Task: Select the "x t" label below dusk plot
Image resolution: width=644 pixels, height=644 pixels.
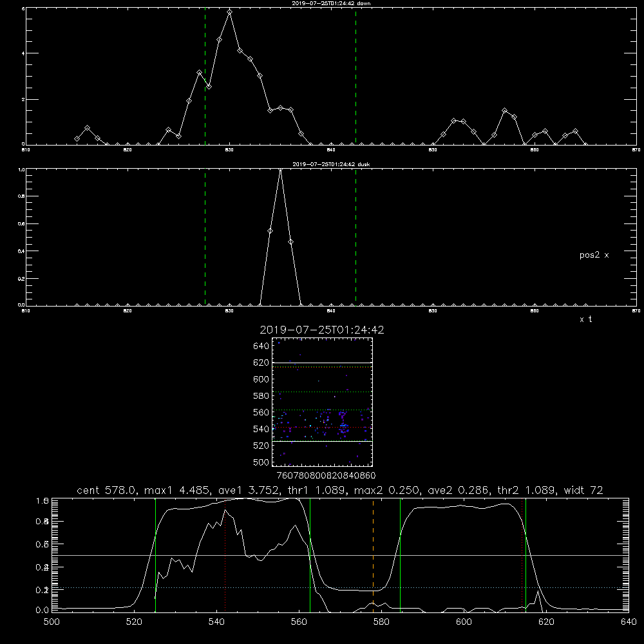Action: tap(585, 319)
